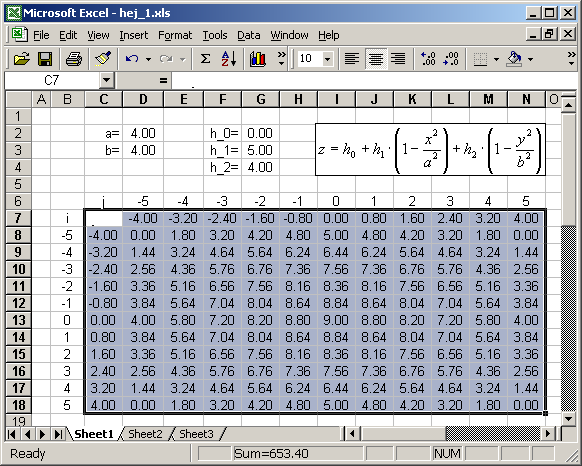Select column header G
Viewport: 582px width, 466px height.
pyautogui.click(x=261, y=99)
